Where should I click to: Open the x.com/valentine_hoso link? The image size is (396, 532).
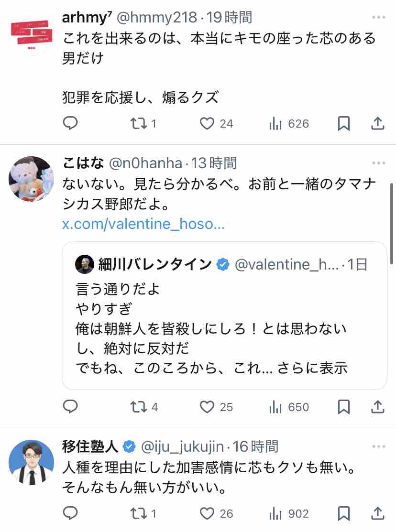[x=143, y=224]
